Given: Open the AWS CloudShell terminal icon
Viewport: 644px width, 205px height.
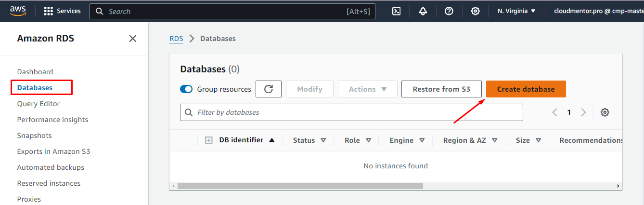Looking at the screenshot, I should tap(397, 11).
